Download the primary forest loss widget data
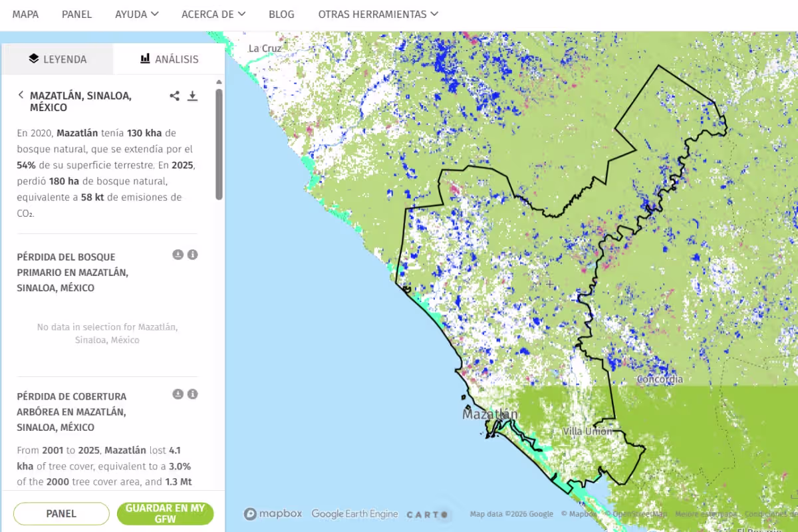The width and height of the screenshot is (798, 532). click(x=178, y=255)
